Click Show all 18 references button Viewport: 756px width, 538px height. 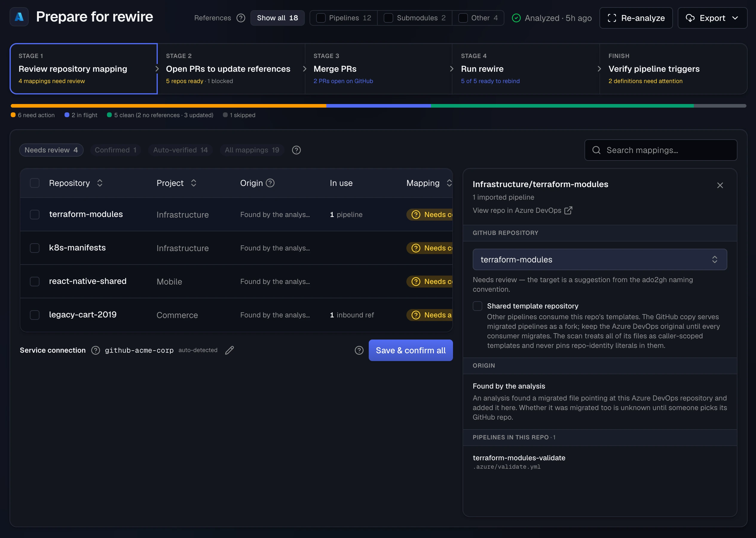click(x=277, y=18)
